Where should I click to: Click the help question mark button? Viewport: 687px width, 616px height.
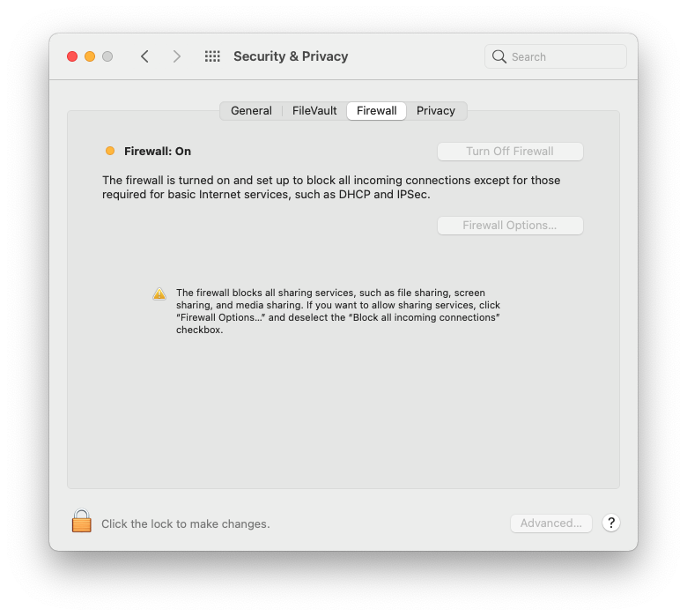click(x=610, y=523)
